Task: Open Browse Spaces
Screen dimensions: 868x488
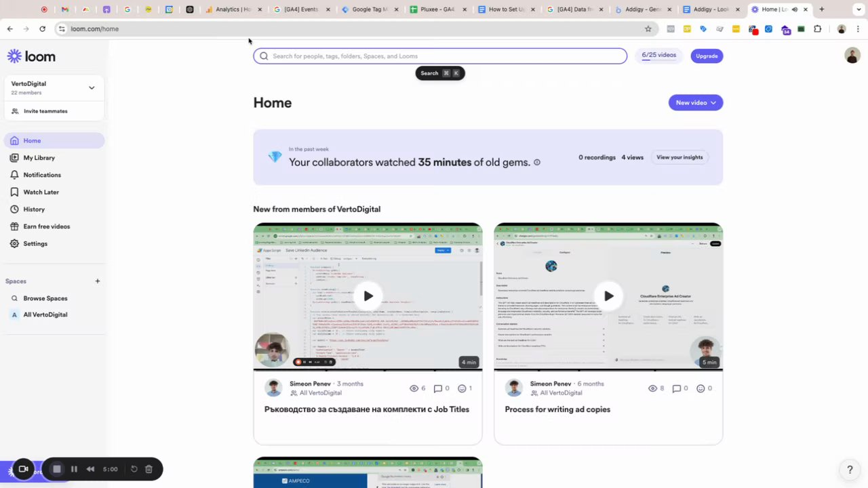Action: [x=45, y=298]
